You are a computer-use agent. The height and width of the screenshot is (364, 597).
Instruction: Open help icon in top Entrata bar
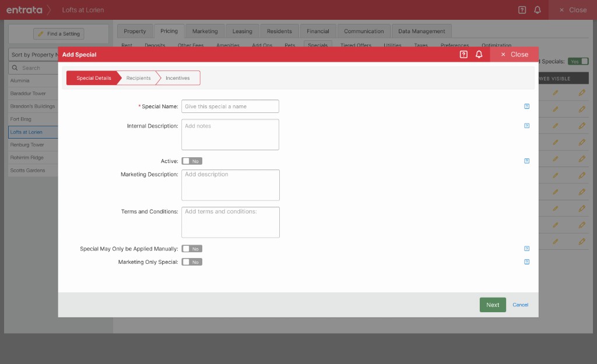tap(522, 10)
